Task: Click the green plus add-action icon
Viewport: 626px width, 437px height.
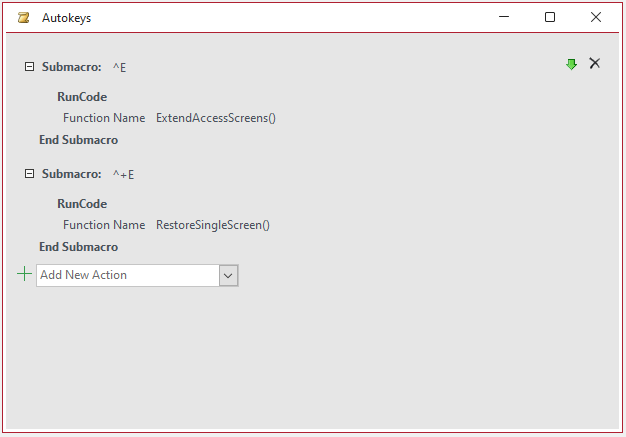Action: click(24, 274)
